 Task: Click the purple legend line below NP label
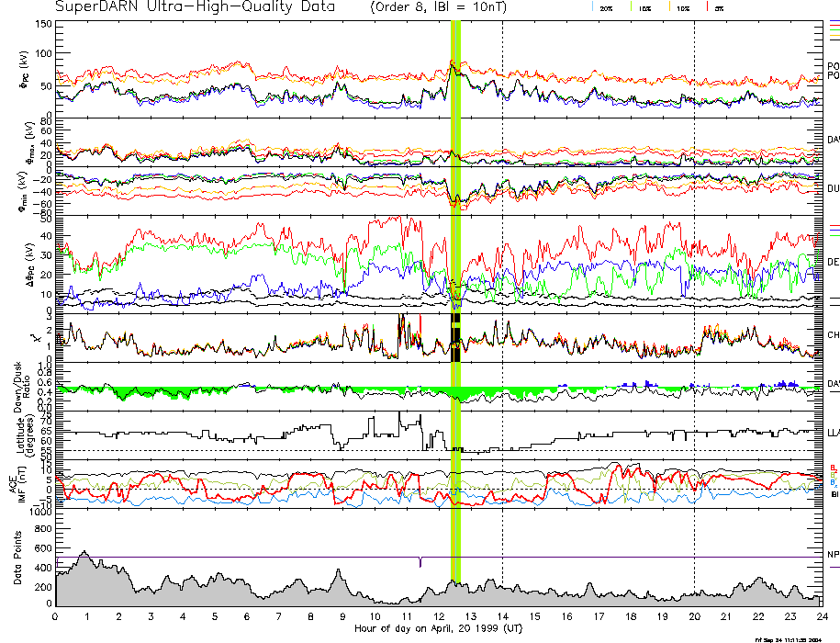pos(834,567)
